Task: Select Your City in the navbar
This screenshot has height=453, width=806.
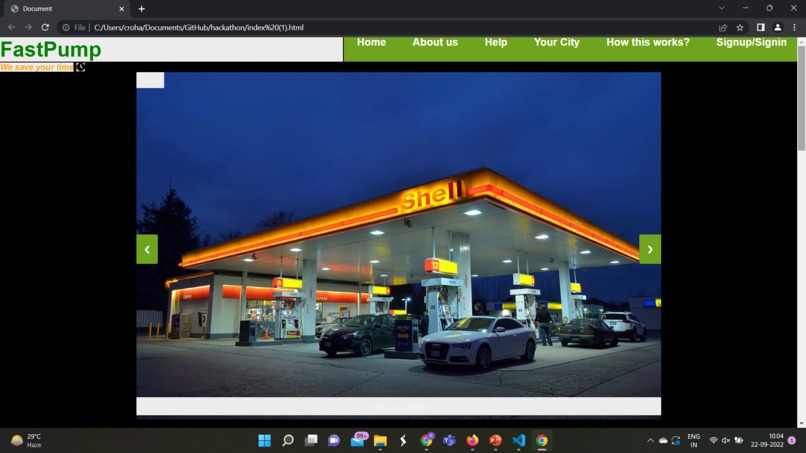Action: click(556, 43)
